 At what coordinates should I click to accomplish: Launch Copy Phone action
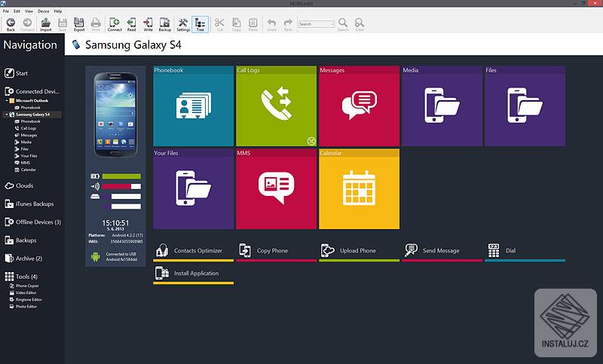[x=276, y=251]
